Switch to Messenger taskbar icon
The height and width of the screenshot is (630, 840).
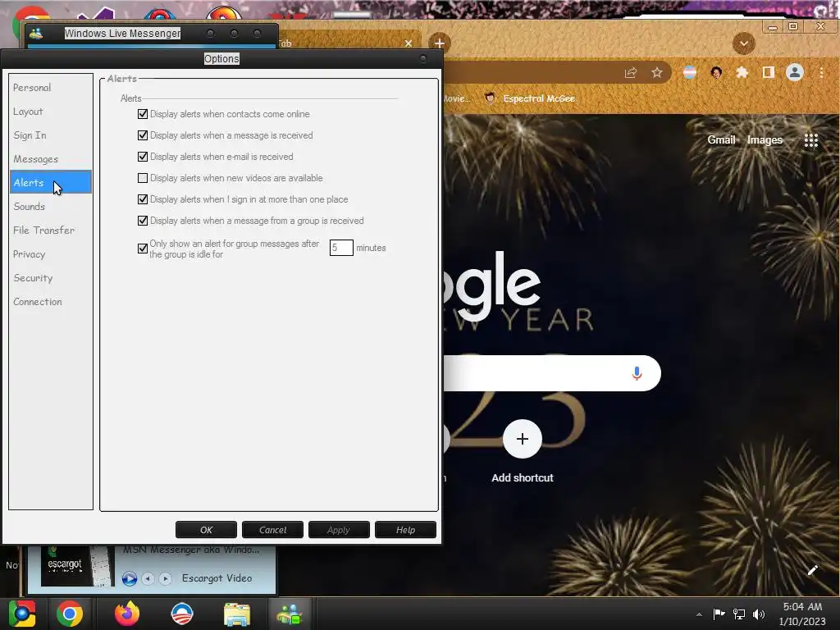(x=290, y=614)
